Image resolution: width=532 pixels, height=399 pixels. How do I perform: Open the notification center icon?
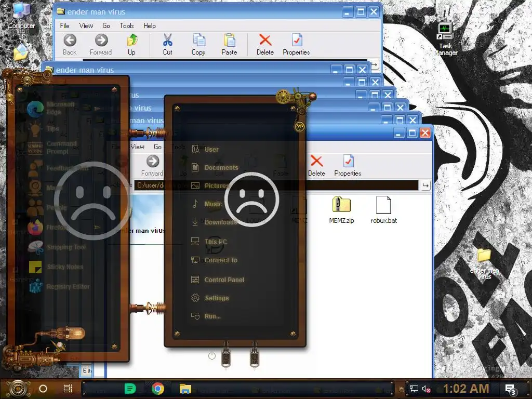(511, 390)
